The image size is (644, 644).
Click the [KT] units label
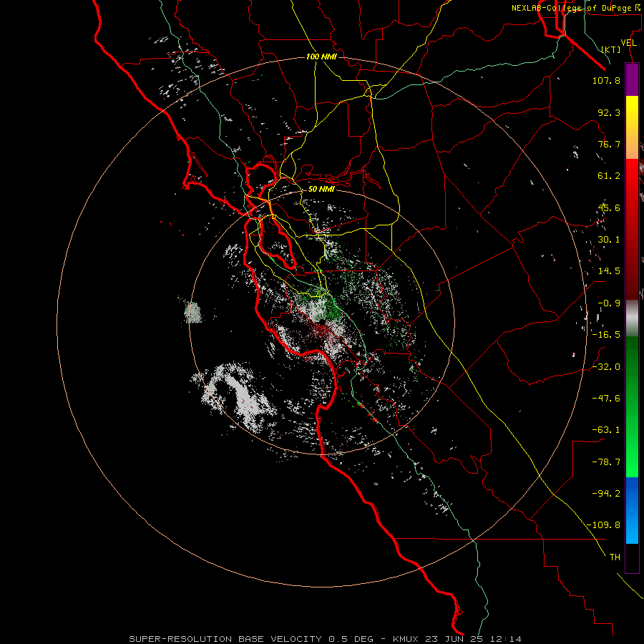tap(611, 49)
